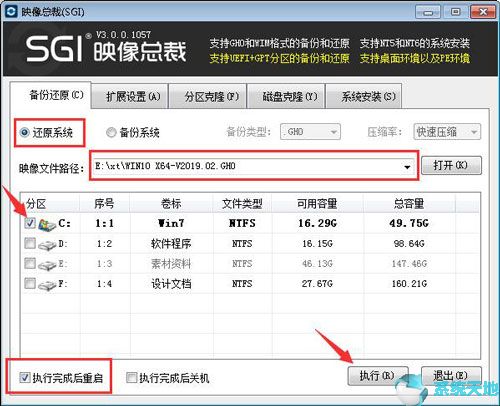Switch to 系统安装(S) tab
Image resolution: width=500 pixels, height=406 pixels.
pos(364,96)
